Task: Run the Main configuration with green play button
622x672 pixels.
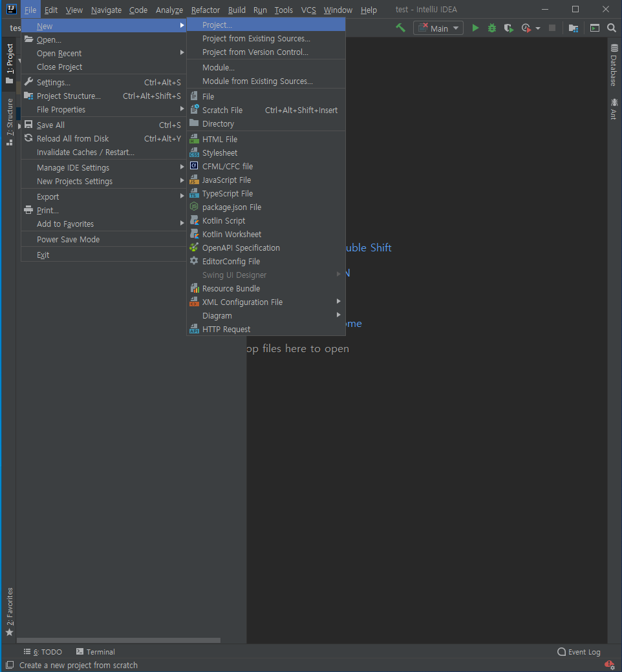Action: pos(475,28)
